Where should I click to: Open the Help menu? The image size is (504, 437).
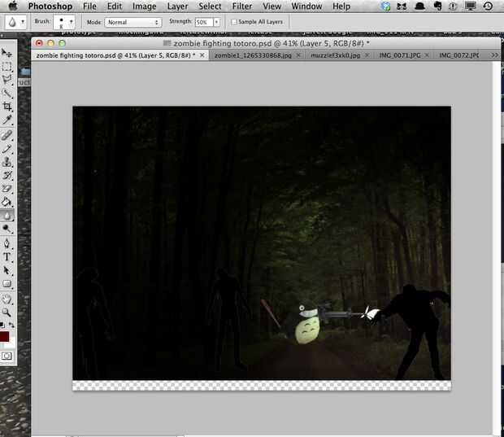point(341,7)
